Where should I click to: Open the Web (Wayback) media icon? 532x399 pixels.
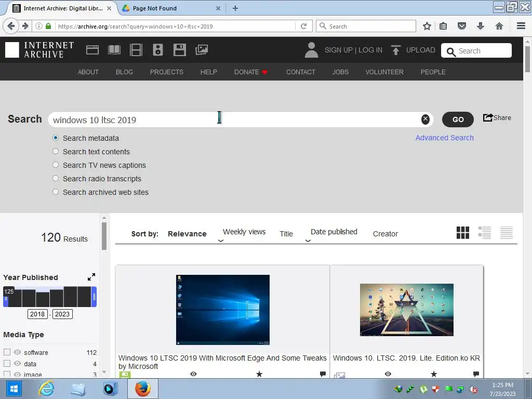coord(92,50)
